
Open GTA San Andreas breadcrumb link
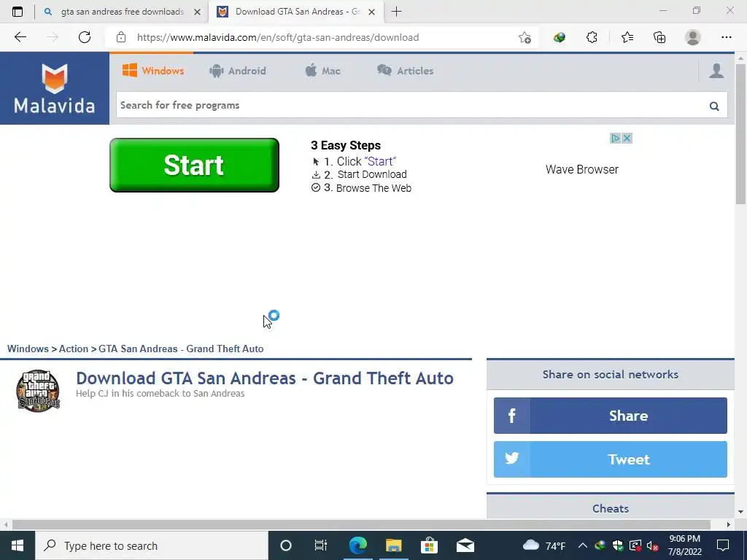pos(181,349)
